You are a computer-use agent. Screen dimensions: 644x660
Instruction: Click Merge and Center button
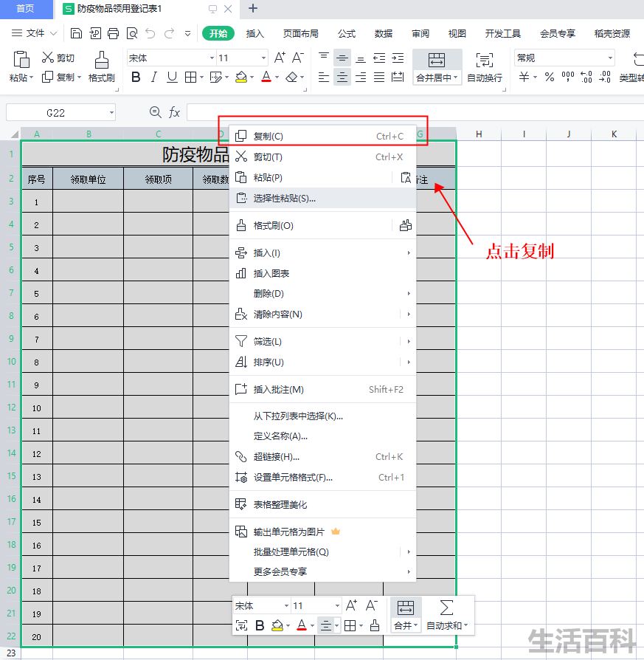pos(437,67)
